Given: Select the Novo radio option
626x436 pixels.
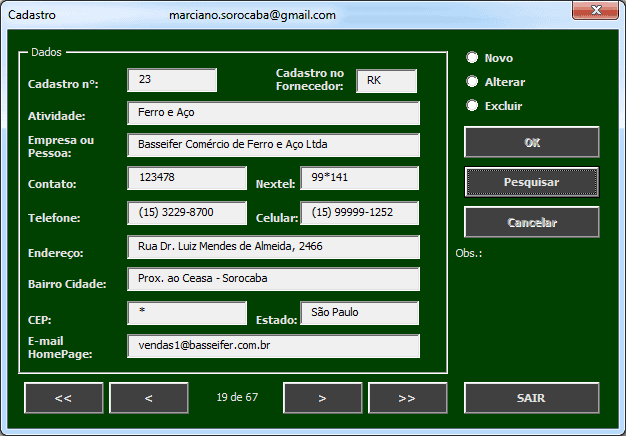Looking at the screenshot, I should point(473,58).
